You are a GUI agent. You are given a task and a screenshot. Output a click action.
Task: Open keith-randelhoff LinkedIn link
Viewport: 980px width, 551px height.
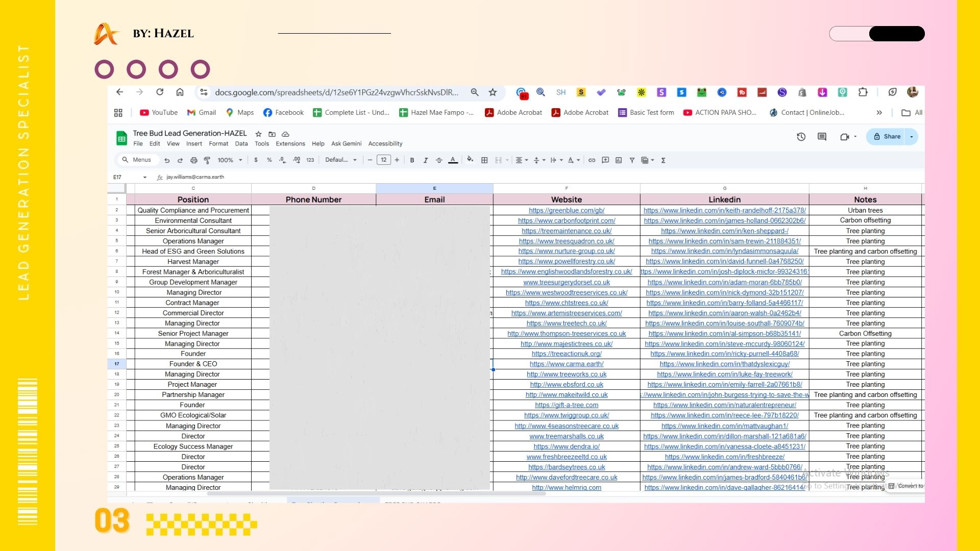pyautogui.click(x=724, y=210)
